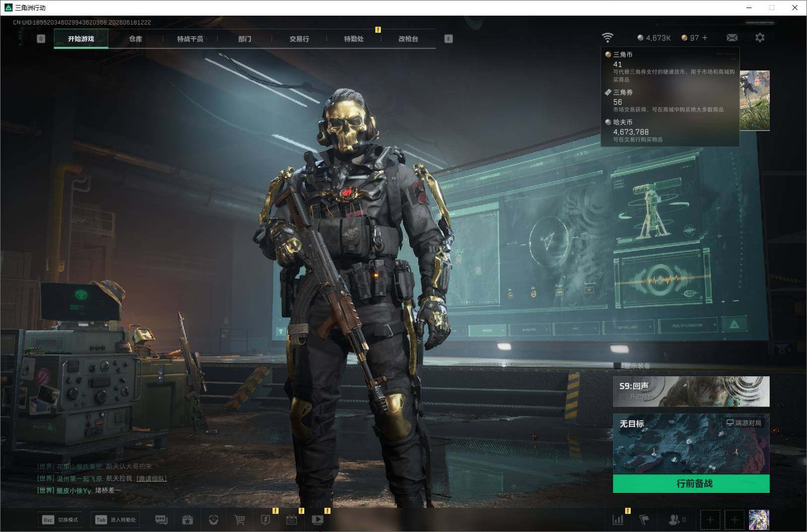Image resolution: width=807 pixels, height=532 pixels.
Task: Open the video playback icon in bottom bar
Action: click(x=317, y=519)
